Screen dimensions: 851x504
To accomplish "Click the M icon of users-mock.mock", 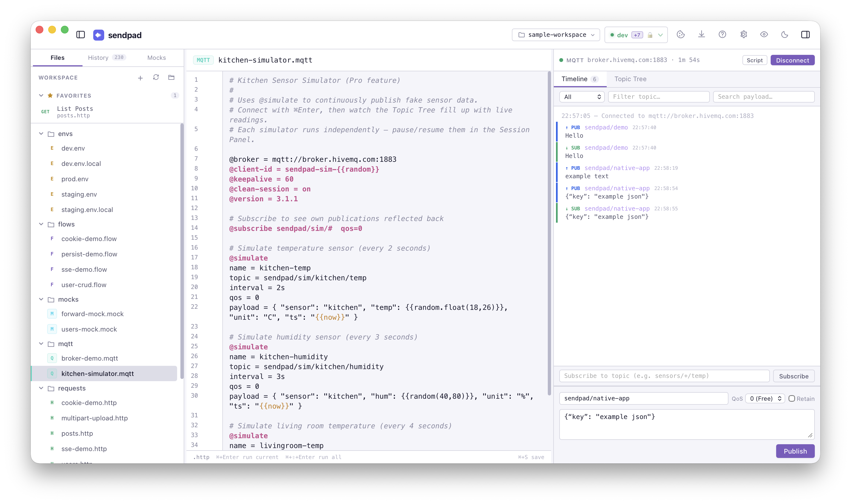I will click(x=52, y=329).
